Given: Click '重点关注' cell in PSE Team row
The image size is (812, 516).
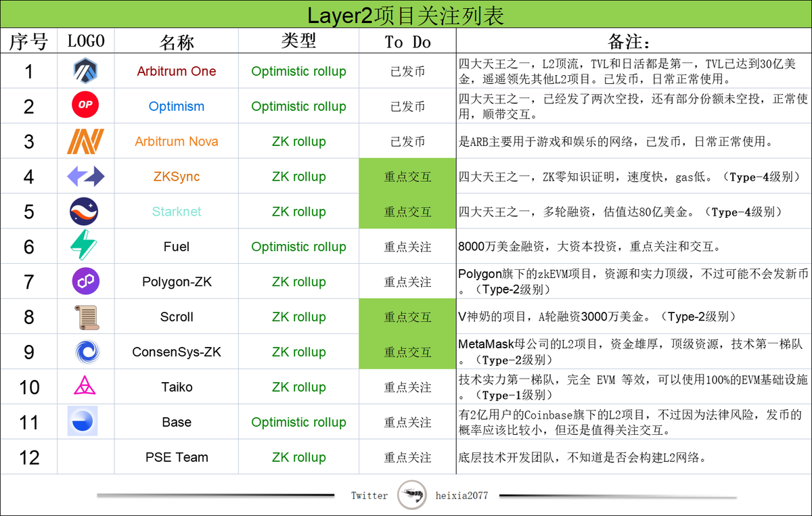Looking at the screenshot, I should point(407,458).
